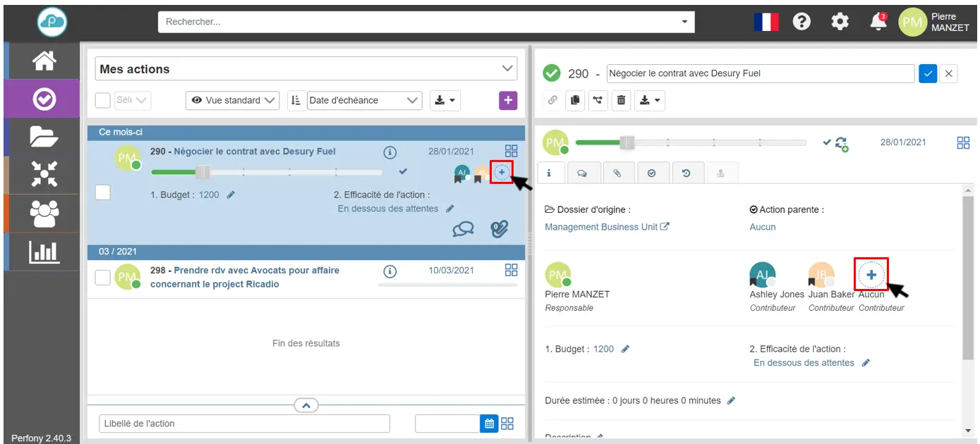980x444 pixels.
Task: Open the Vue standard view dropdown
Action: 233,100
